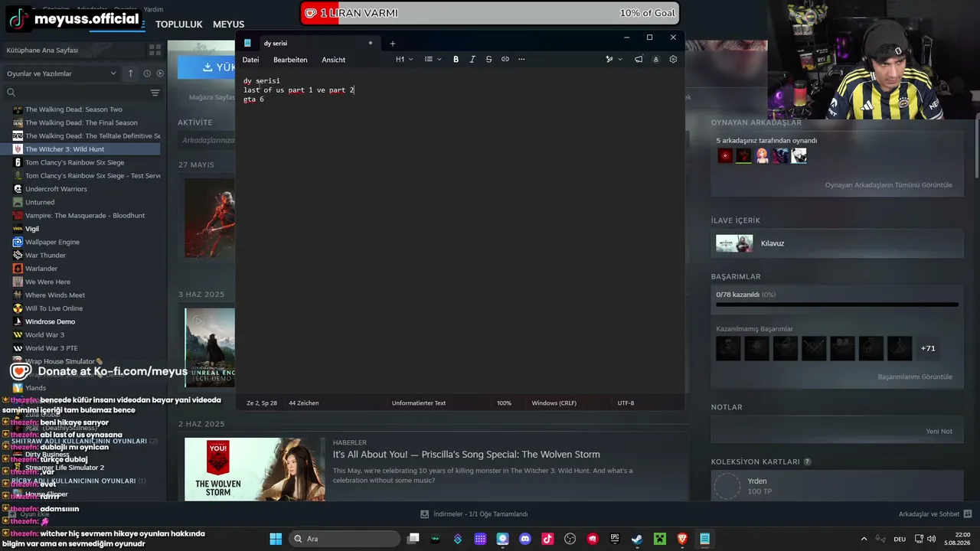Change Windows (CRLF) line ending setting
Viewport: 980px width, 551px height.
click(554, 403)
